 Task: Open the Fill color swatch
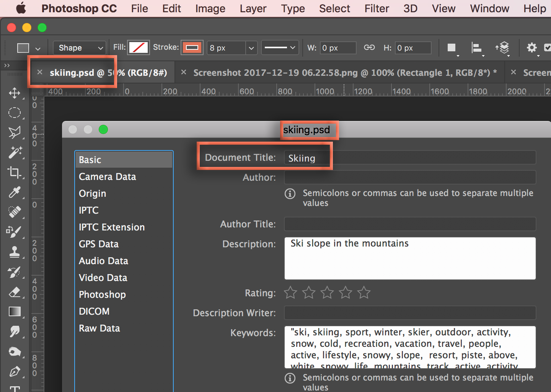pyautogui.click(x=139, y=47)
